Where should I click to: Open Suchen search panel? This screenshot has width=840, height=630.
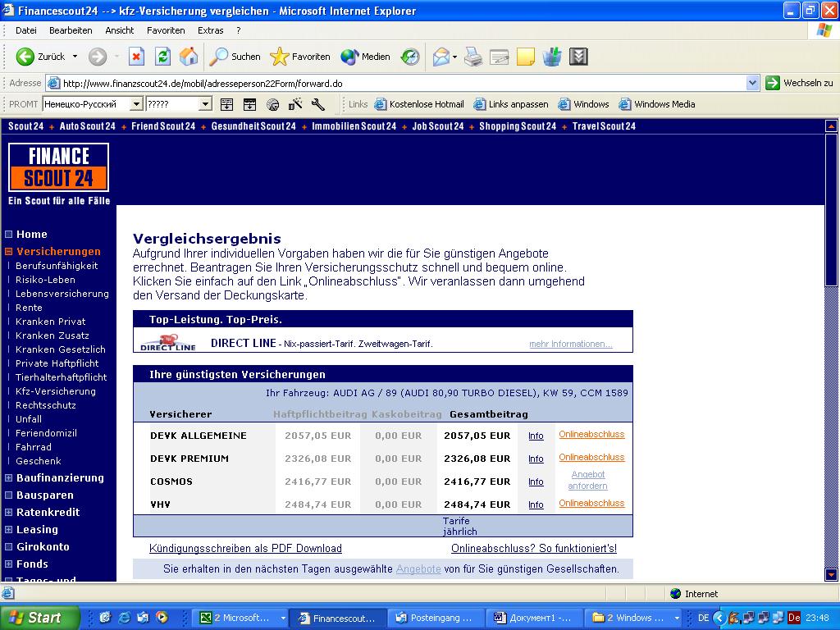click(x=235, y=57)
